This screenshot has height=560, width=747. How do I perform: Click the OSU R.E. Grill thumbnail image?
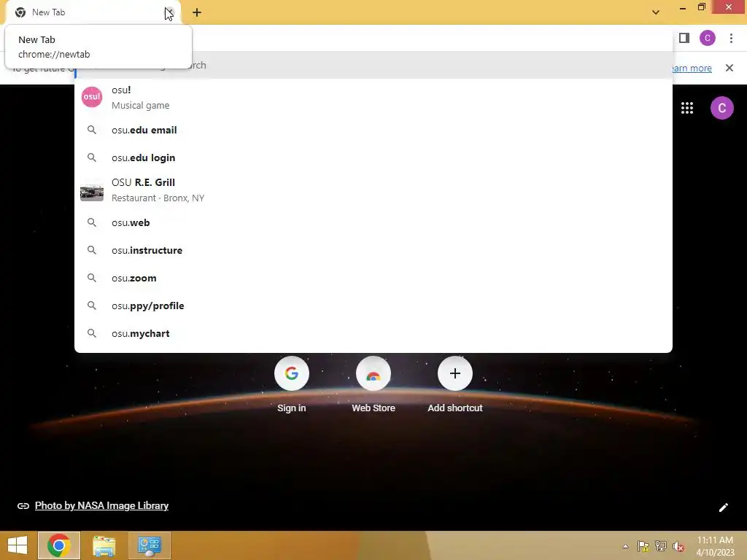click(92, 192)
